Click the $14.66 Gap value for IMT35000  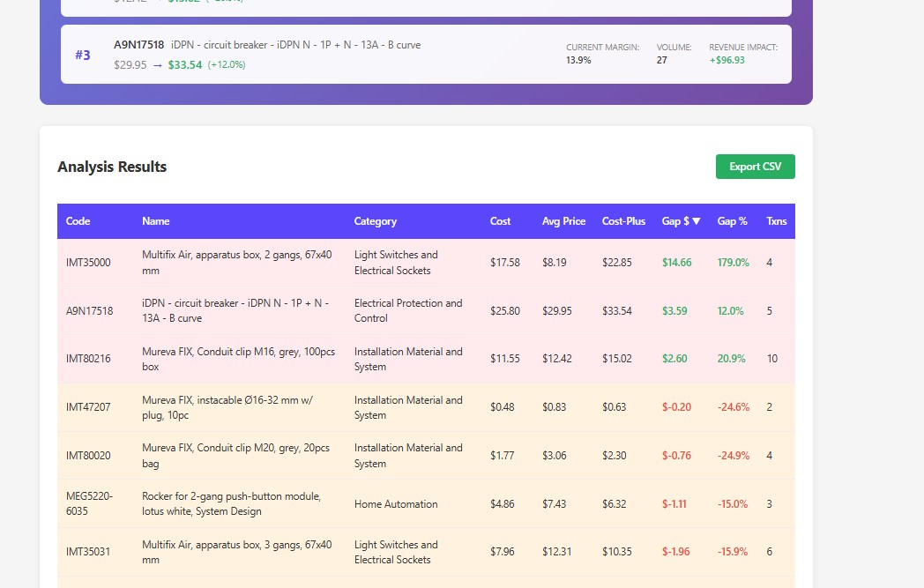676,262
